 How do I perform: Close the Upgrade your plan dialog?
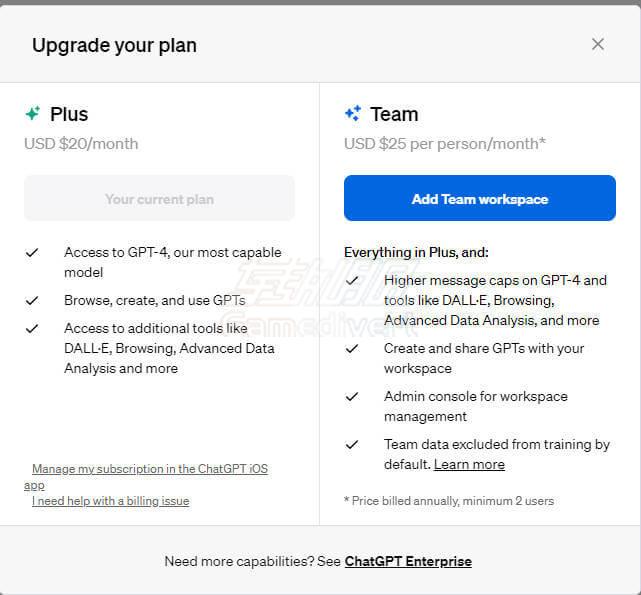pos(598,44)
